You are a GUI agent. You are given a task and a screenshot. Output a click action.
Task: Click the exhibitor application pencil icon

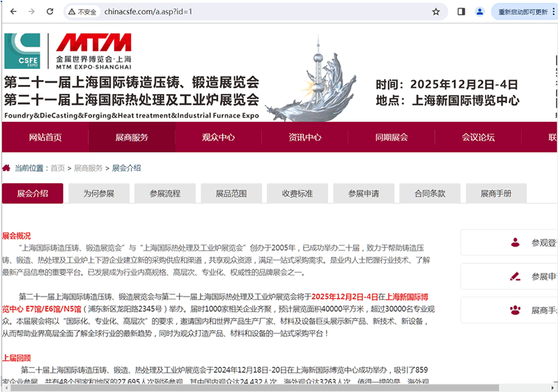(x=515, y=276)
